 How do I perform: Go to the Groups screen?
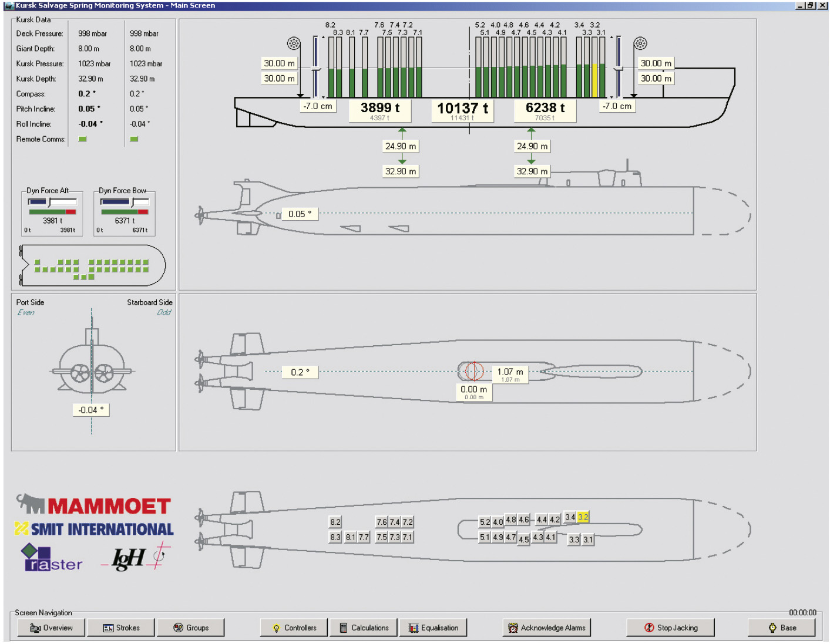(x=191, y=628)
